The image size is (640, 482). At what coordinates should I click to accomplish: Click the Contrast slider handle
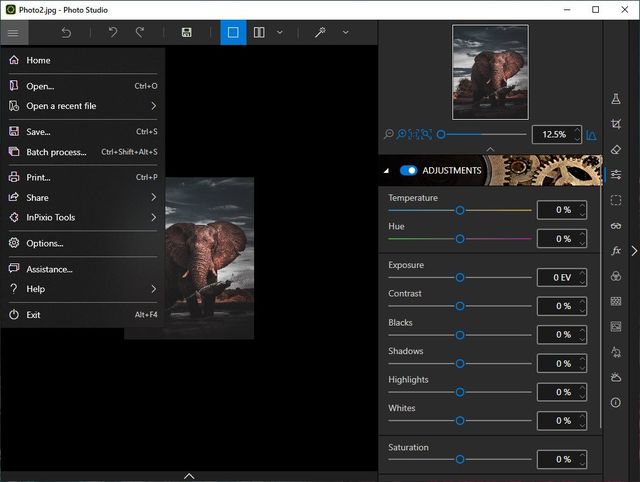pyautogui.click(x=460, y=306)
